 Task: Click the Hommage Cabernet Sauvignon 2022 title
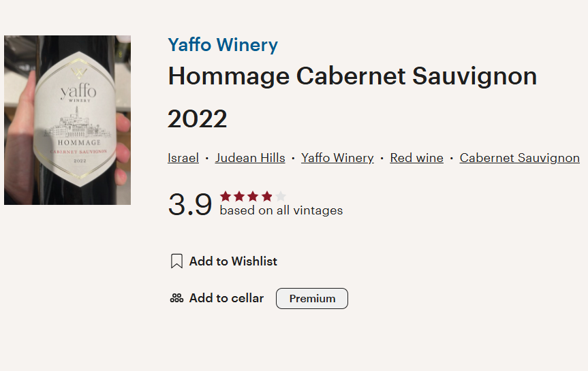click(352, 77)
